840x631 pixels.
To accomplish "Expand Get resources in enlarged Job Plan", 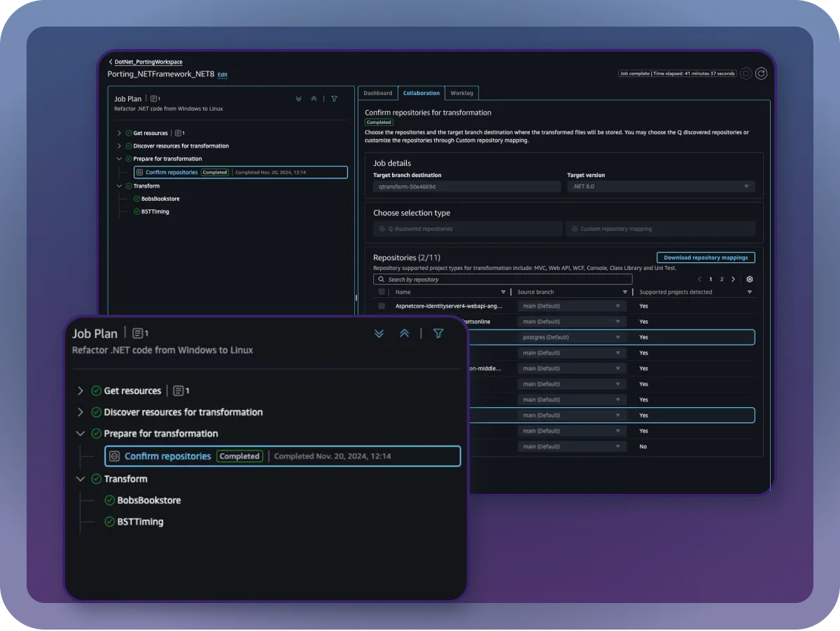I will (80, 391).
